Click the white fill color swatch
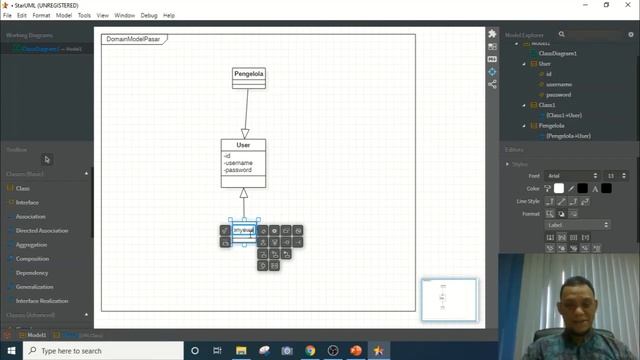Viewport: 640px width, 360px height. [559, 188]
